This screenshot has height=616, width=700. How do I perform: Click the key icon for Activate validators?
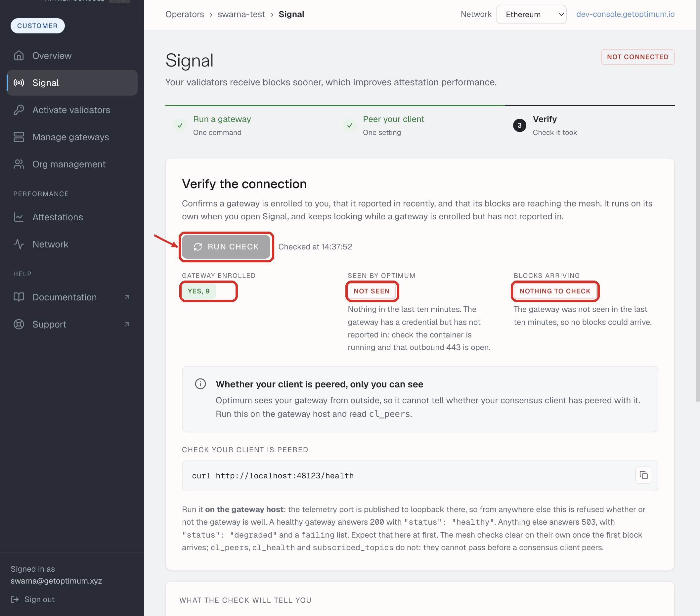[x=19, y=110]
